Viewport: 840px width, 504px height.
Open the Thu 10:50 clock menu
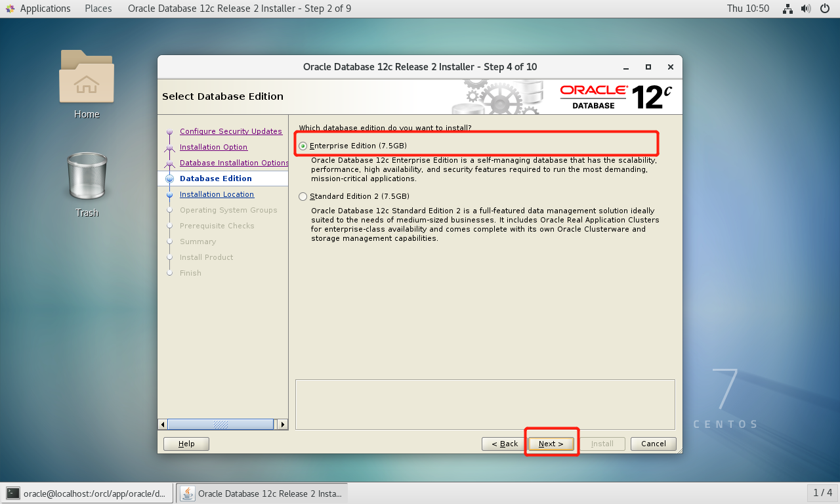pos(748,9)
